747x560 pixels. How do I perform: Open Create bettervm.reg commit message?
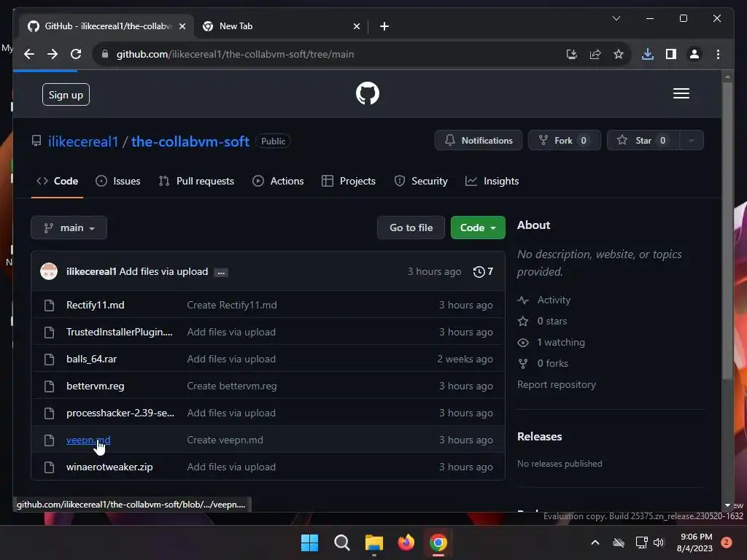[232, 386]
